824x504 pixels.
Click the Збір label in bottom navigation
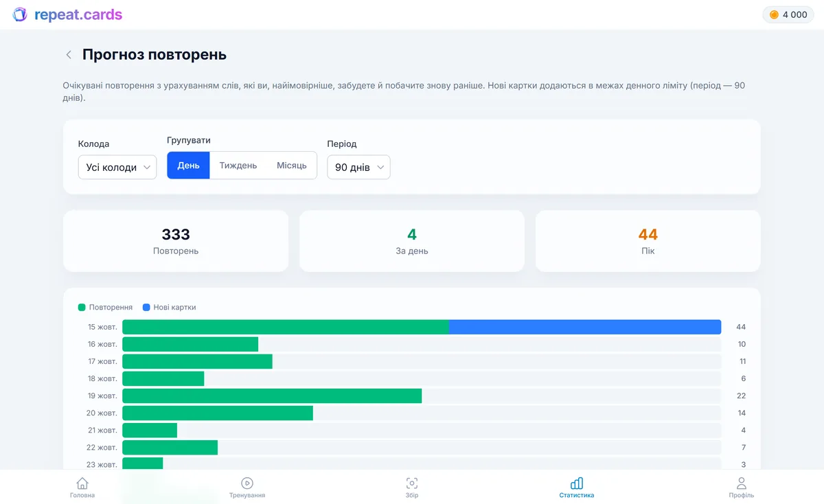412,495
